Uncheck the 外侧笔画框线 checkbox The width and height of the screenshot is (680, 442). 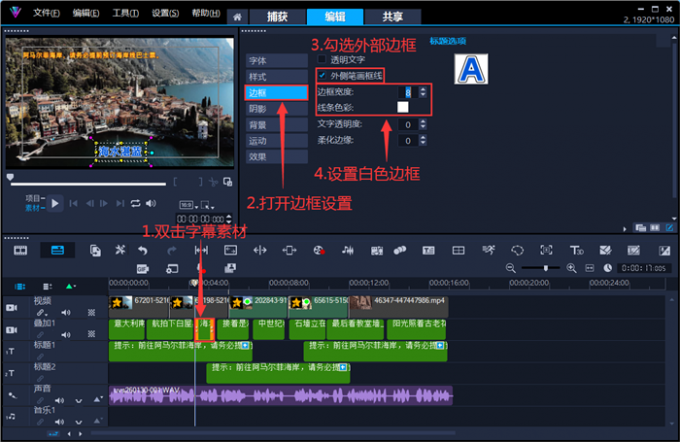pos(321,75)
